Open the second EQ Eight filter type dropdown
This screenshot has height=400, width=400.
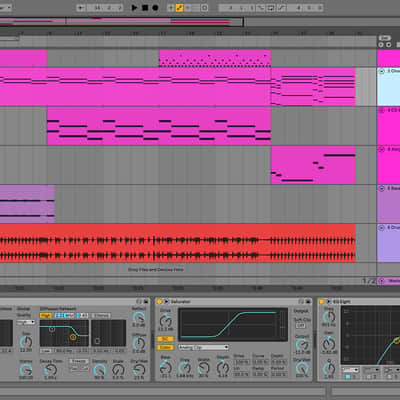coord(371,370)
